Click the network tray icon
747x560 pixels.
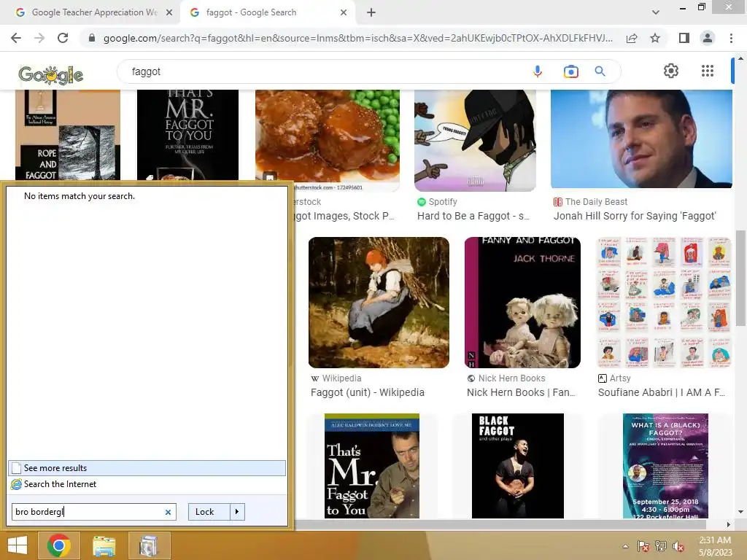661,546
